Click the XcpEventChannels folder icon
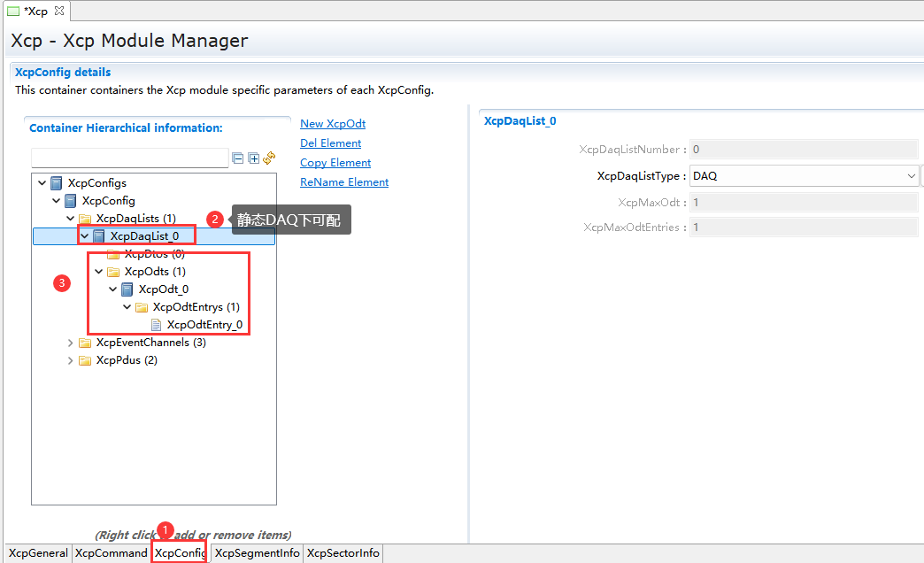 [x=85, y=343]
